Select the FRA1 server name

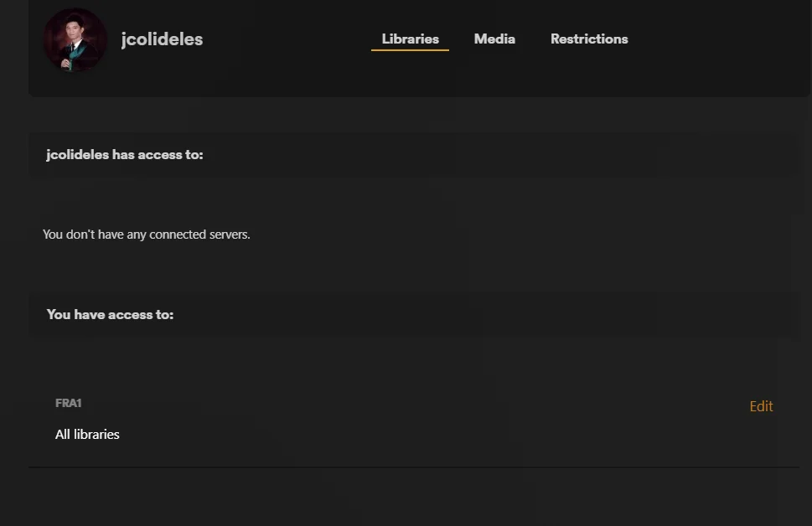(69, 404)
